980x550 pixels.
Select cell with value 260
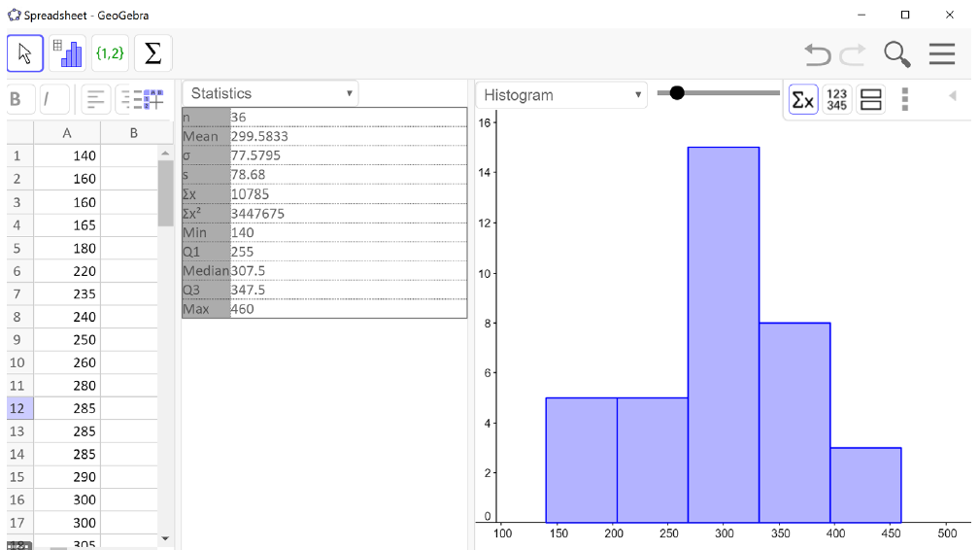coord(67,362)
